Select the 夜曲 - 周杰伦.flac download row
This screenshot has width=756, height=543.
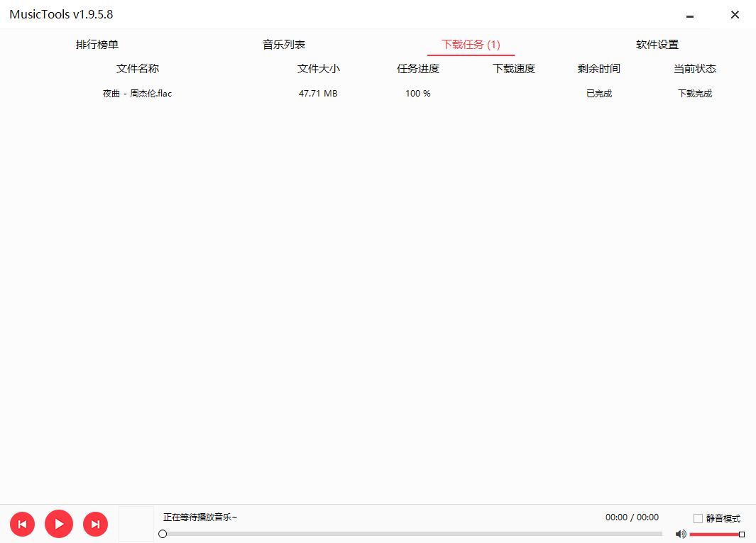click(138, 94)
